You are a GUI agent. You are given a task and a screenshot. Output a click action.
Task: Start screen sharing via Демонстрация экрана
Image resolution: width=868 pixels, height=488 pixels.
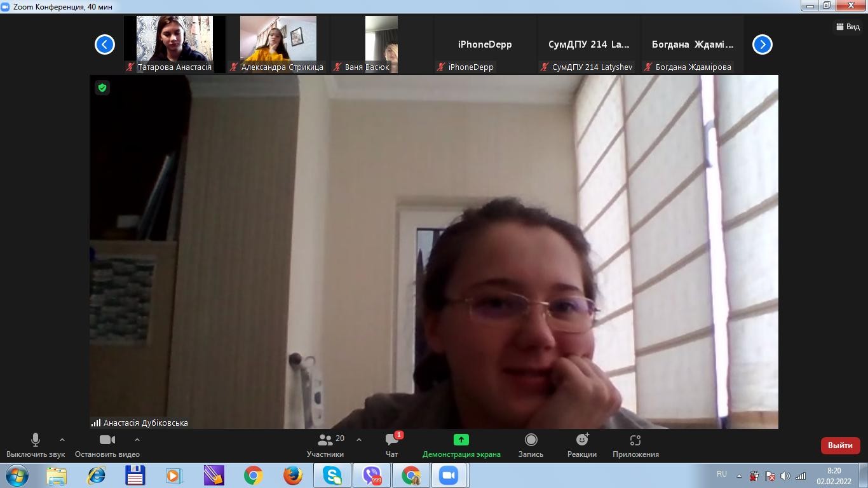[x=461, y=445]
